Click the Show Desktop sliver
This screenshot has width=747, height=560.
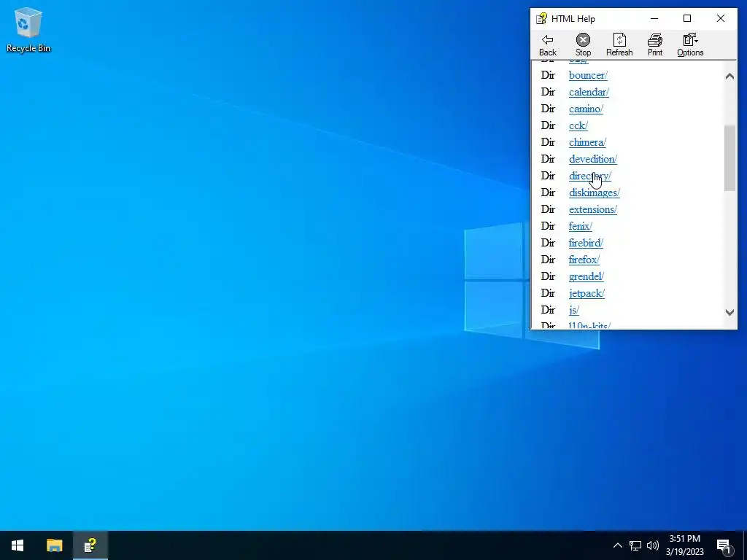[x=745, y=545]
